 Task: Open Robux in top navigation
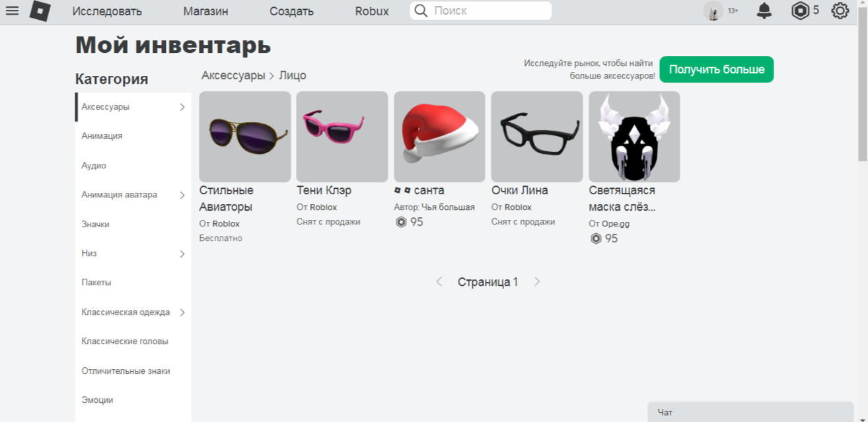point(372,11)
